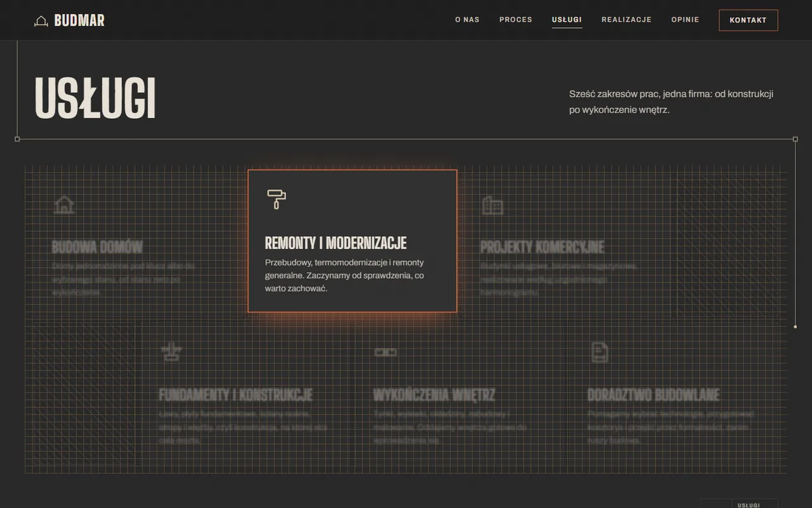Open the REALIZACJE navigation link

(x=626, y=20)
